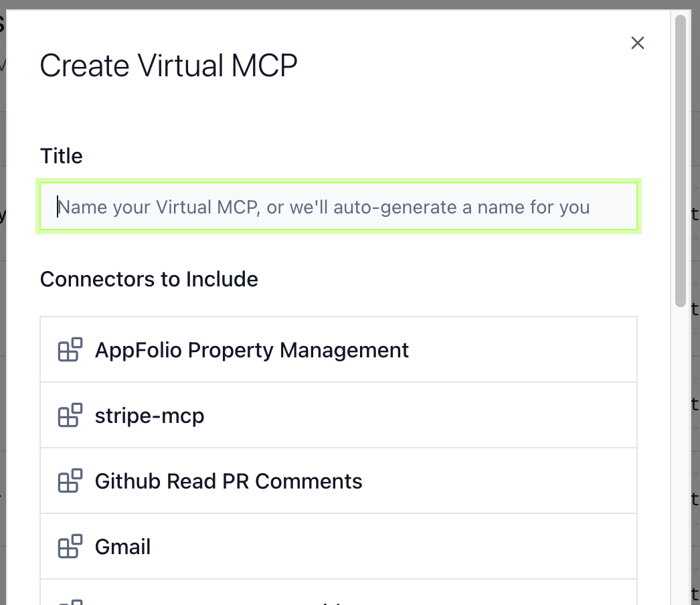Click the Gmail connector icon

point(70,547)
